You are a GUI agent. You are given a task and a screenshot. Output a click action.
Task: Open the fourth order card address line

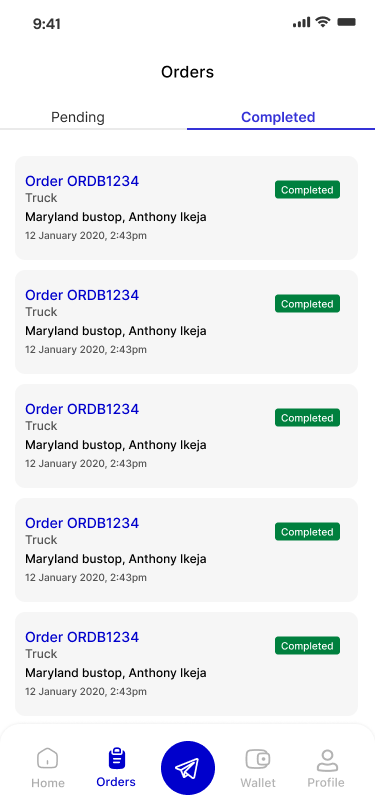pos(116,559)
